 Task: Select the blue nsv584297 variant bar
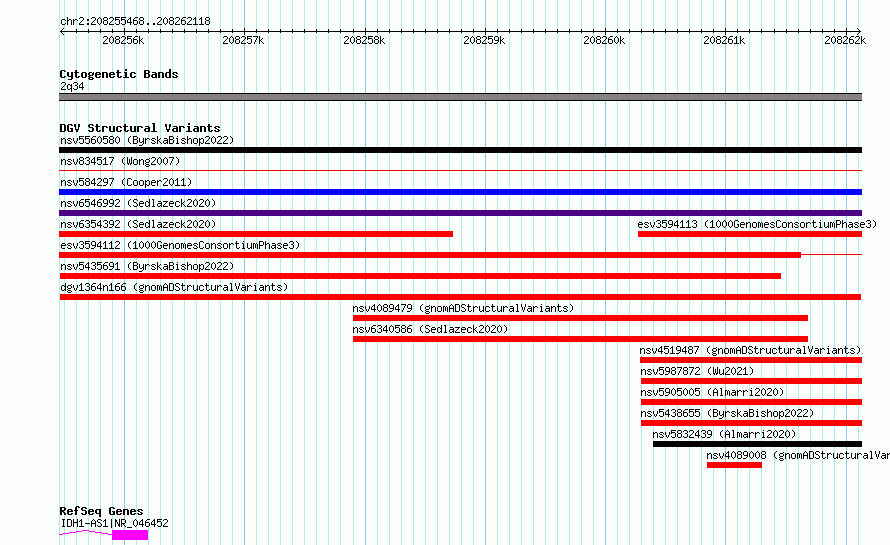point(460,192)
